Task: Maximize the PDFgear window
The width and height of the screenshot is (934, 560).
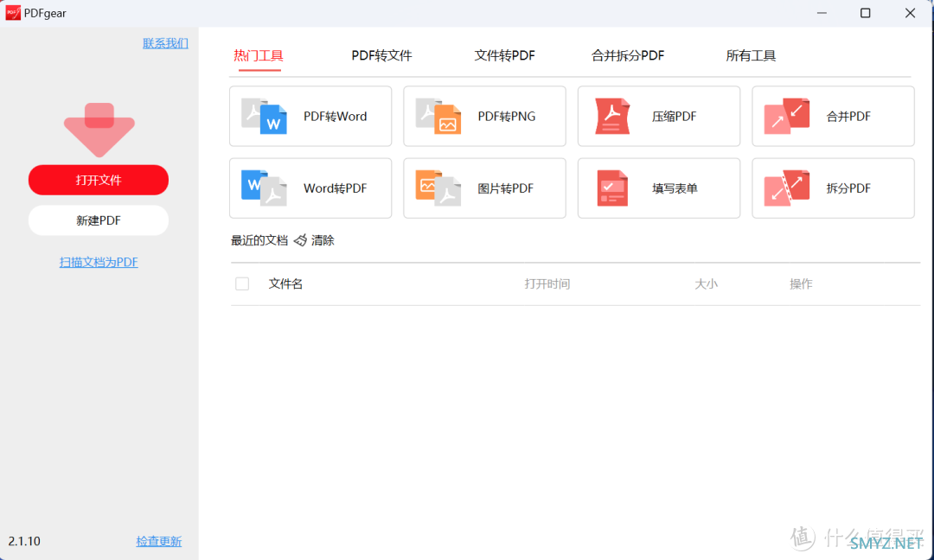Action: [x=866, y=13]
